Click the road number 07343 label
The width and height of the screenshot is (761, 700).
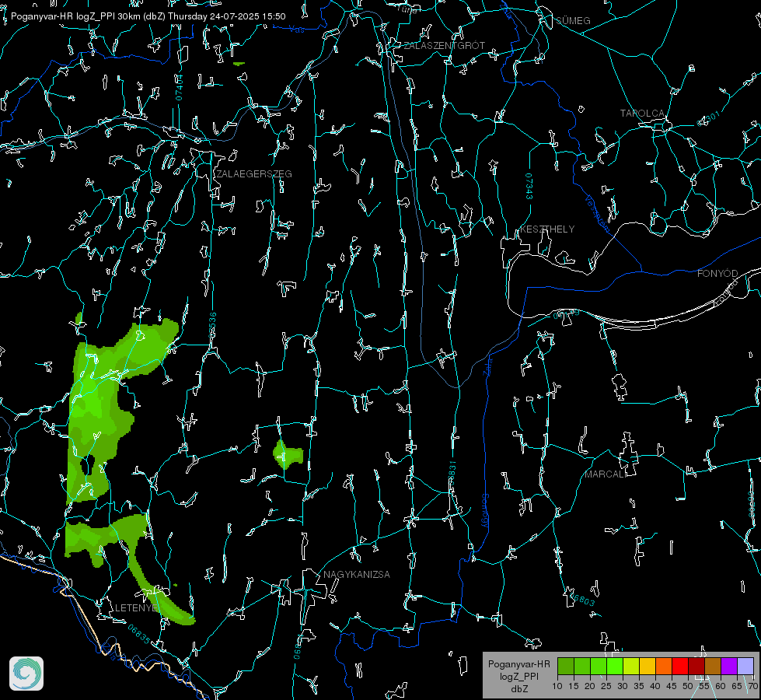click(x=529, y=187)
